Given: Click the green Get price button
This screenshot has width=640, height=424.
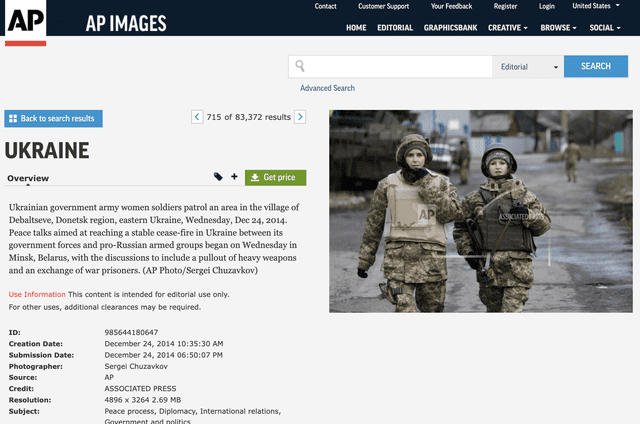Looking at the screenshot, I should click(276, 178).
